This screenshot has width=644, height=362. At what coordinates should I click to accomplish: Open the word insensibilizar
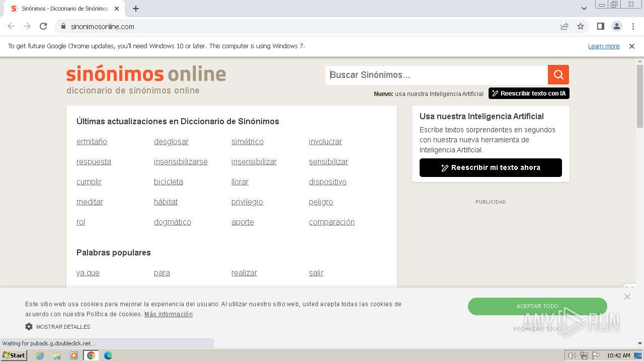pos(254,162)
